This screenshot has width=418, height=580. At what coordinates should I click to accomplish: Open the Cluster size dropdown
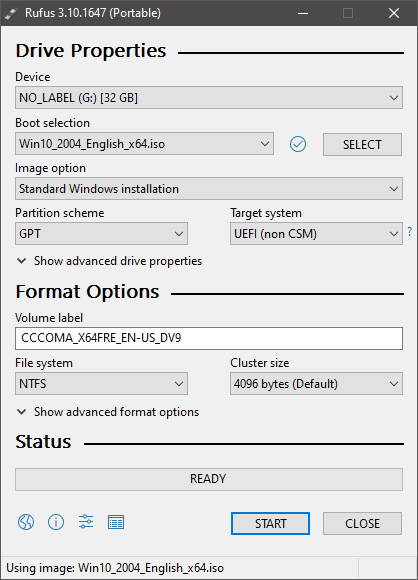[x=316, y=384]
